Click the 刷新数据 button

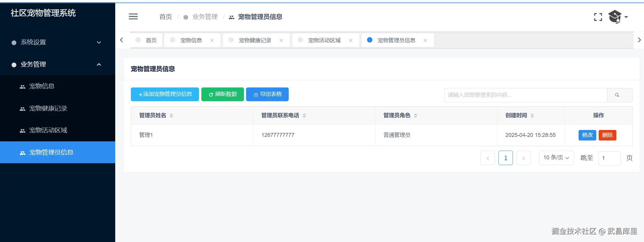(x=223, y=94)
